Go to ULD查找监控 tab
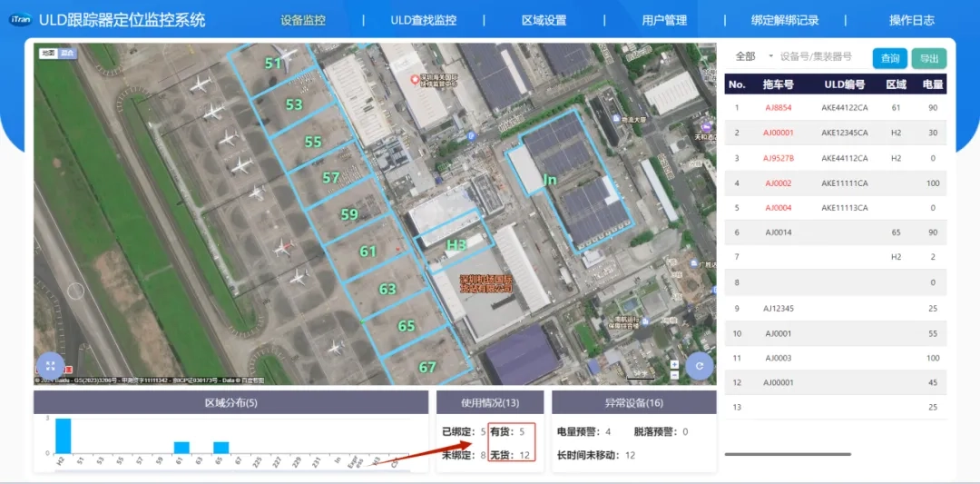 423,20
